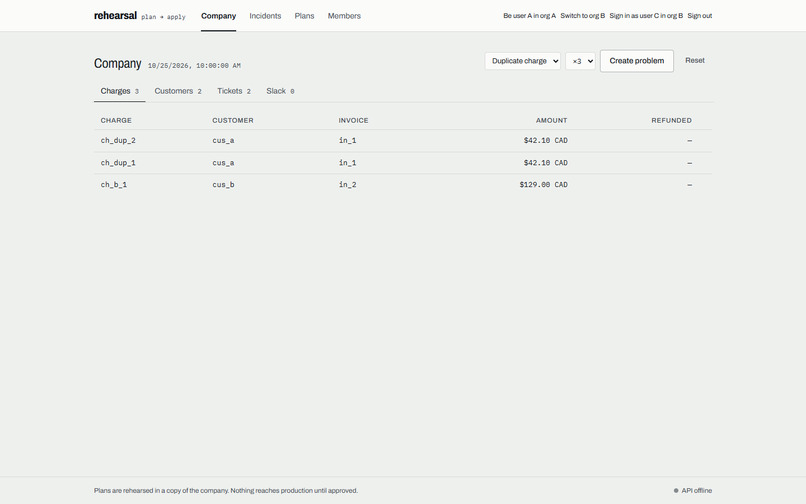
Task: Select the ch_dup_2 charge cell
Action: 118,140
